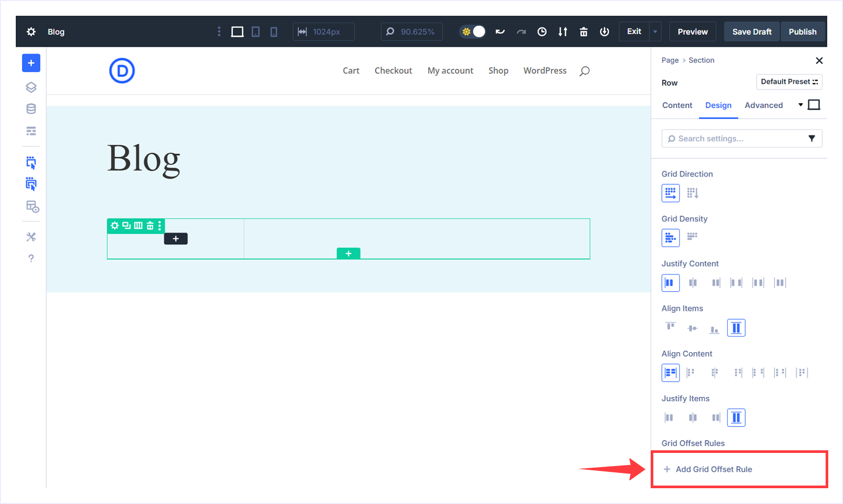This screenshot has width=843, height=504.
Task: Open the help question mark in the sidebar
Action: [31, 258]
